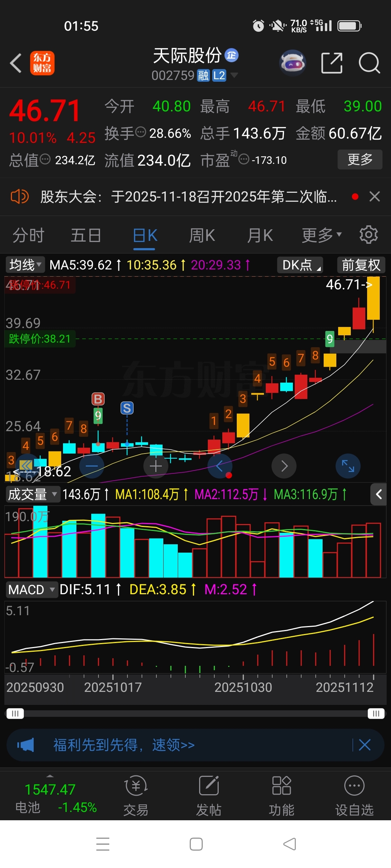Open the MACD indicator dropdown

[32, 590]
